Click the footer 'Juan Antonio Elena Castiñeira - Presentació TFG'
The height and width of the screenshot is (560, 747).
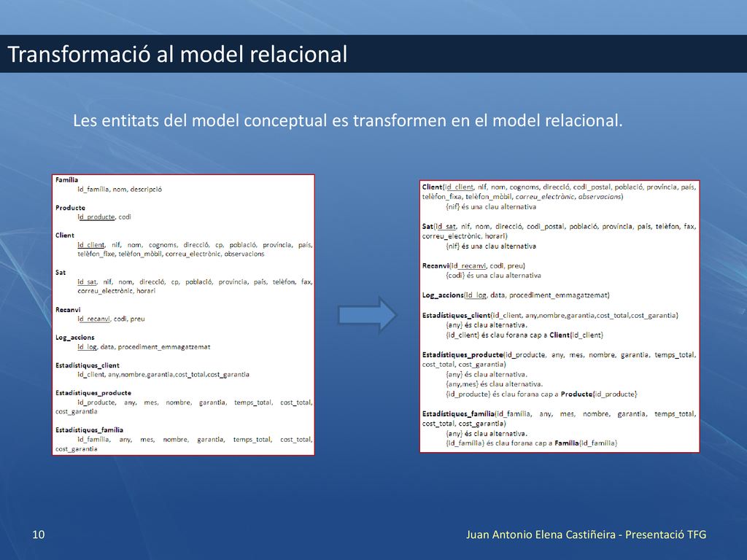(x=586, y=534)
